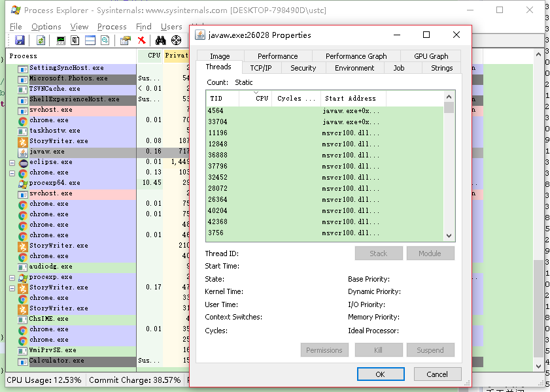The width and height of the screenshot is (550, 392).
Task: Click the SettingSyncHost.exe process icon
Action: tap(23, 69)
